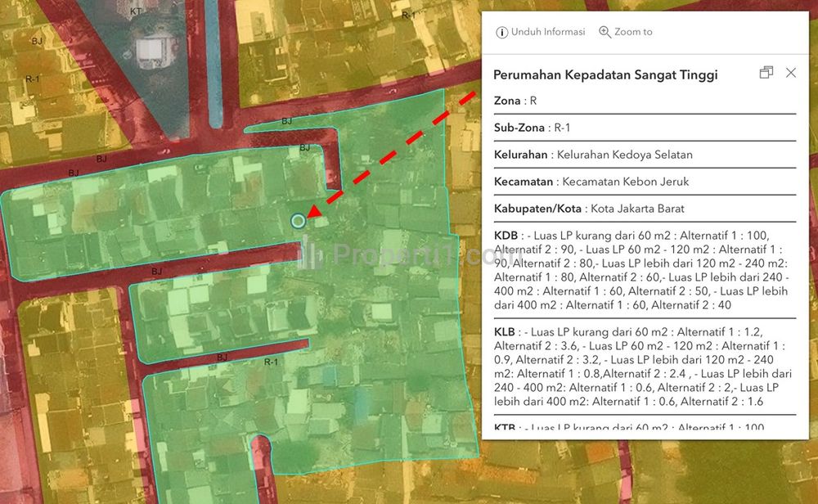Viewport: 818px width, 504px height.
Task: Click the Zoom to button
Action: coord(626,32)
